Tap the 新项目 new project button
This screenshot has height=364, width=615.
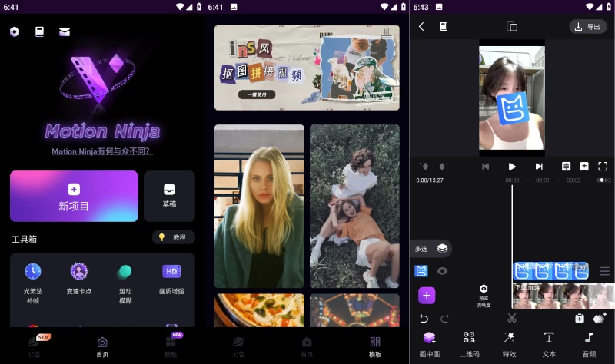[x=74, y=197]
